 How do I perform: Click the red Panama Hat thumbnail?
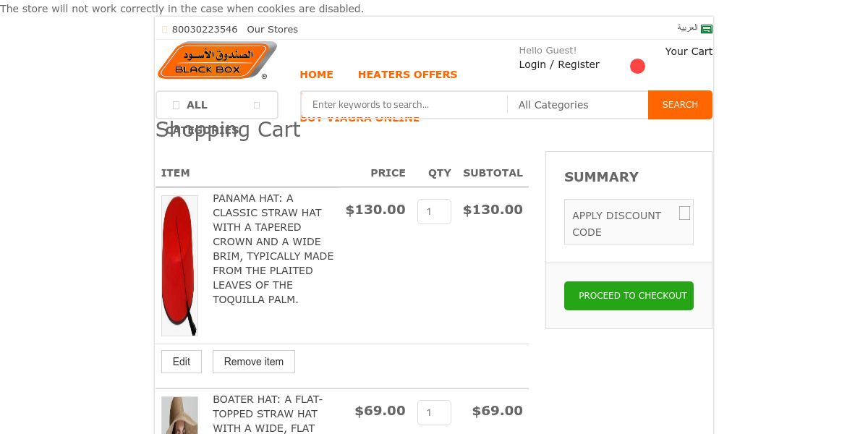point(179,265)
